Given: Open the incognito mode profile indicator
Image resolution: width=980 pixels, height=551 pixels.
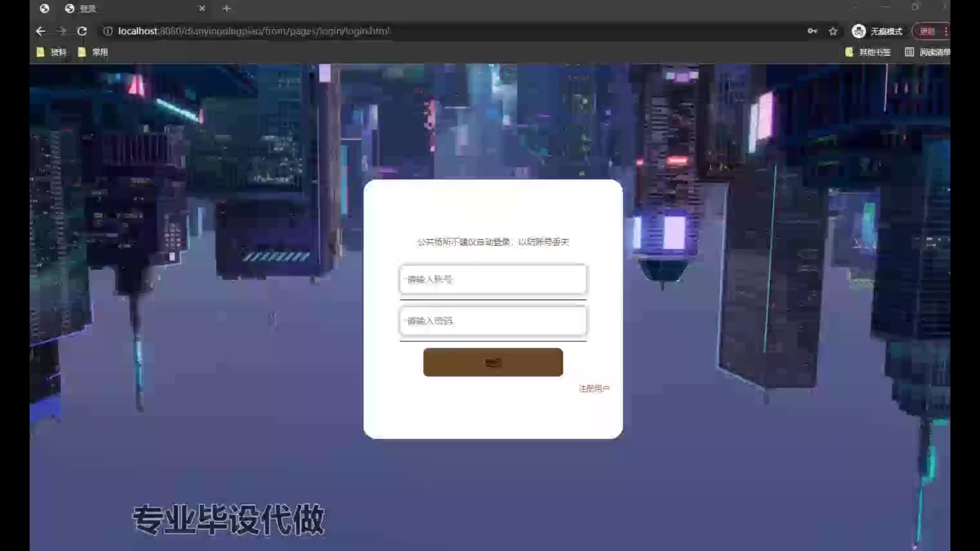Looking at the screenshot, I should 877,31.
